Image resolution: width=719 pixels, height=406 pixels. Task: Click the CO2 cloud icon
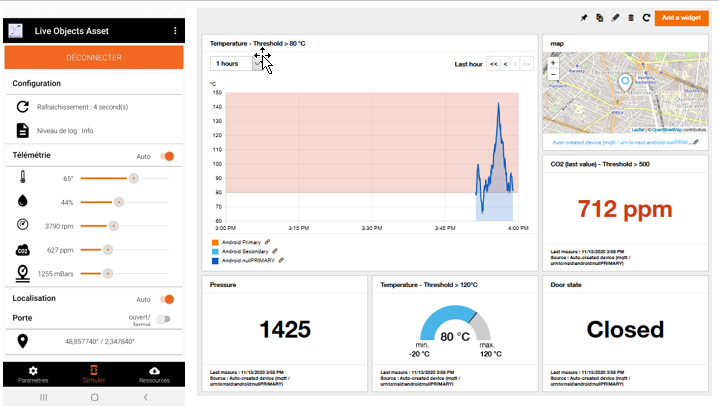tap(22, 250)
